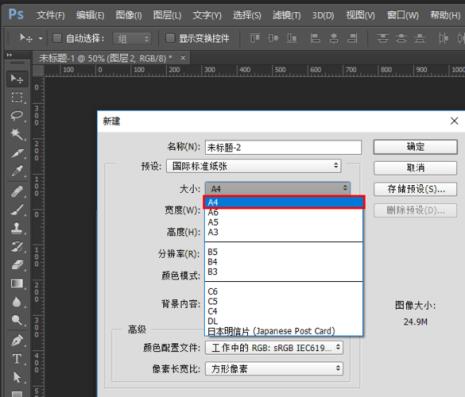Select the Brush tool
Image resolution: width=465 pixels, height=397 pixels.
click(17, 210)
